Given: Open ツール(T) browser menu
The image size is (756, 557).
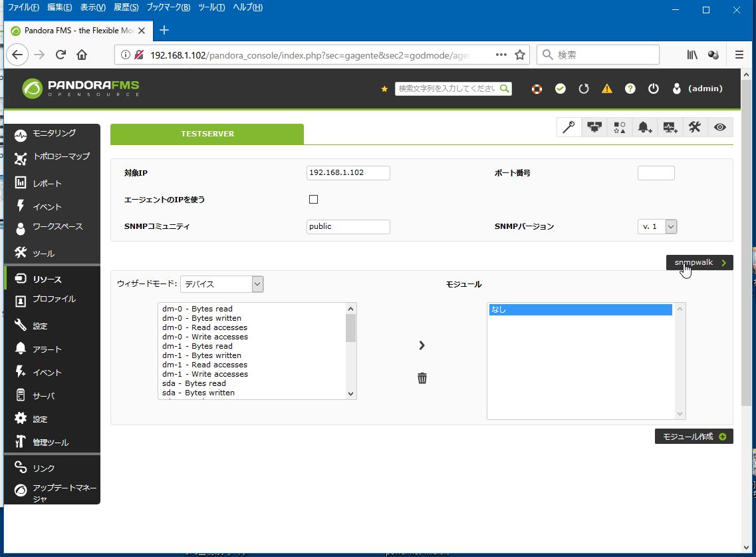Looking at the screenshot, I should click(211, 7).
